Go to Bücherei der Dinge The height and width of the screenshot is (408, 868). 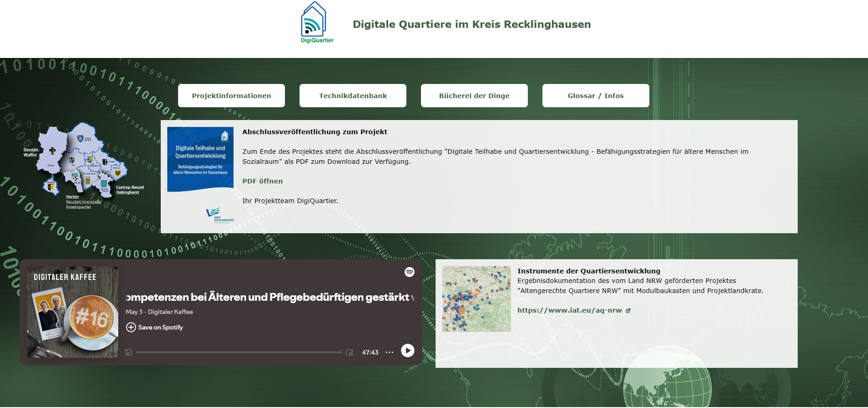tap(474, 95)
